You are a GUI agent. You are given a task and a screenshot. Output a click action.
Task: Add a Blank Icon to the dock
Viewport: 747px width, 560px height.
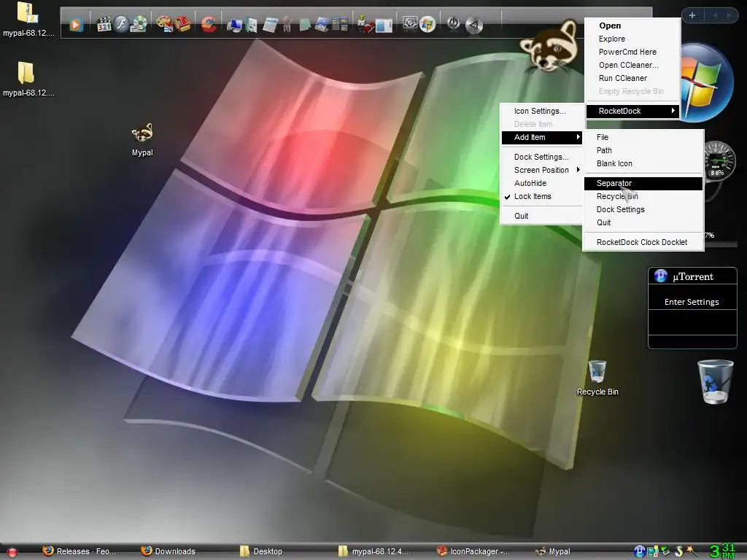(x=643, y=163)
